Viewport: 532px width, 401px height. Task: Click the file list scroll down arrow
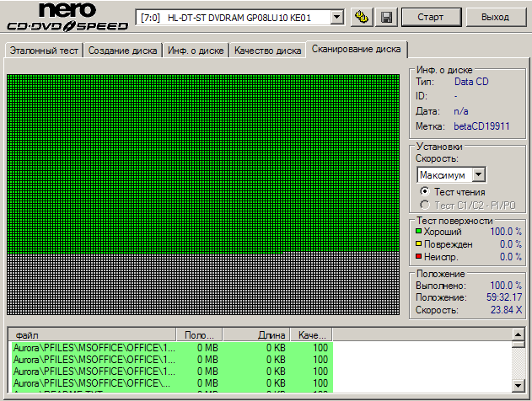click(519, 385)
